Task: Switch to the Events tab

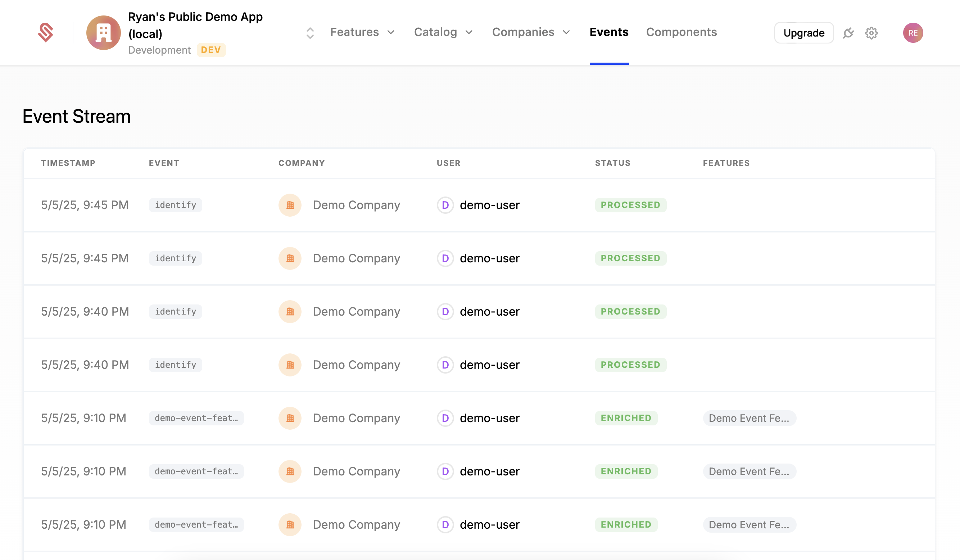Action: 609,32
